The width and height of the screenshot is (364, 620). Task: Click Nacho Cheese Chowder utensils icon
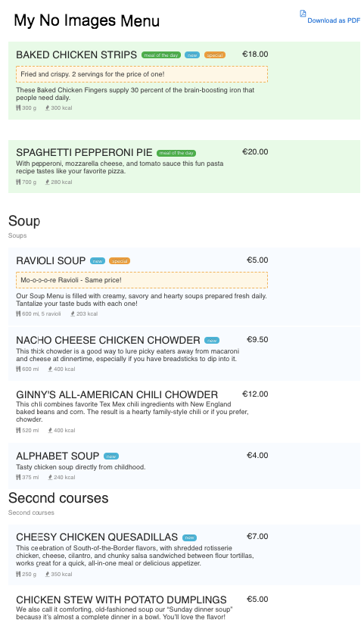coord(18,369)
